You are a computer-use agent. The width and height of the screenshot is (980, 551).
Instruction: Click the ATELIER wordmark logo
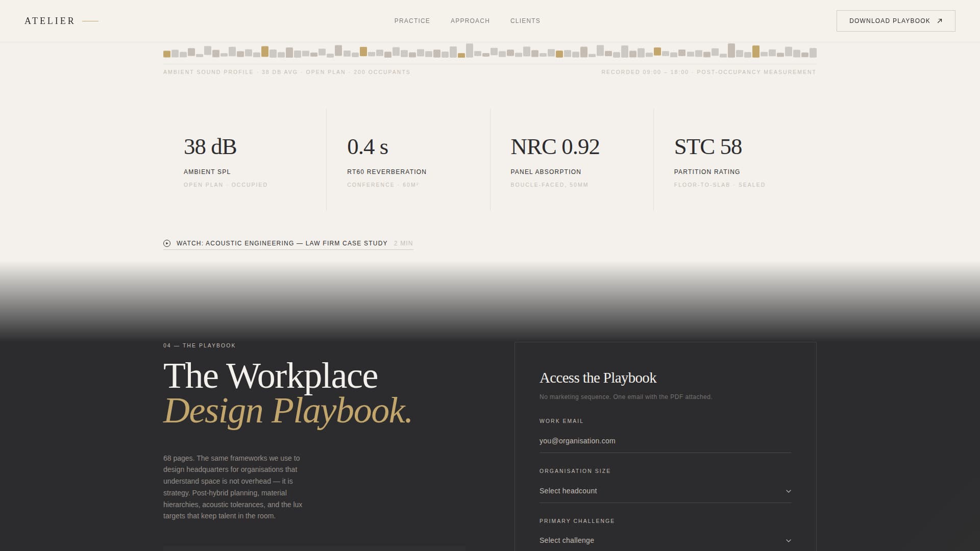(49, 20)
